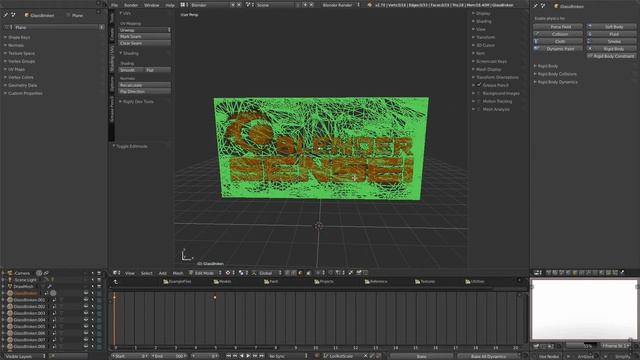
Task: Open the 3D view editor type icon
Action: (116, 273)
